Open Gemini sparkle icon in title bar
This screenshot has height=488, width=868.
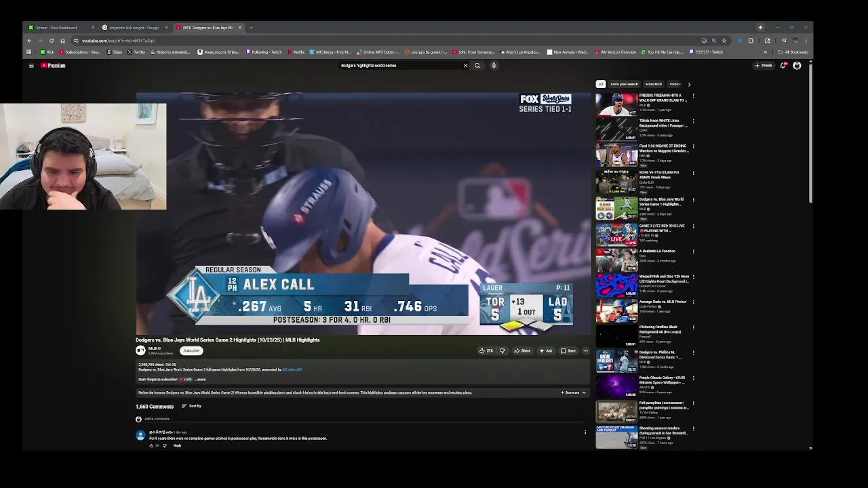760,28
